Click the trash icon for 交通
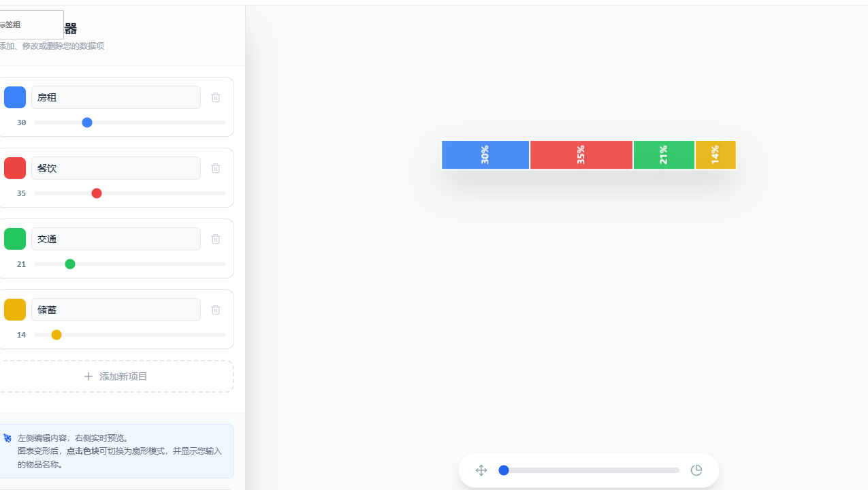The width and height of the screenshot is (868, 490). coord(216,239)
